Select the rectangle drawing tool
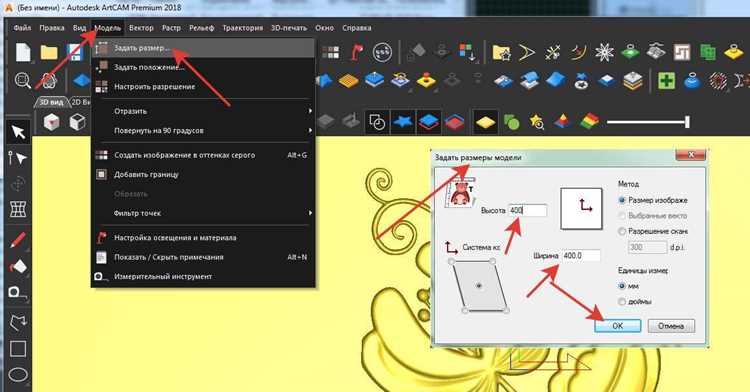Image resolution: width=750 pixels, height=392 pixels. coord(18,348)
